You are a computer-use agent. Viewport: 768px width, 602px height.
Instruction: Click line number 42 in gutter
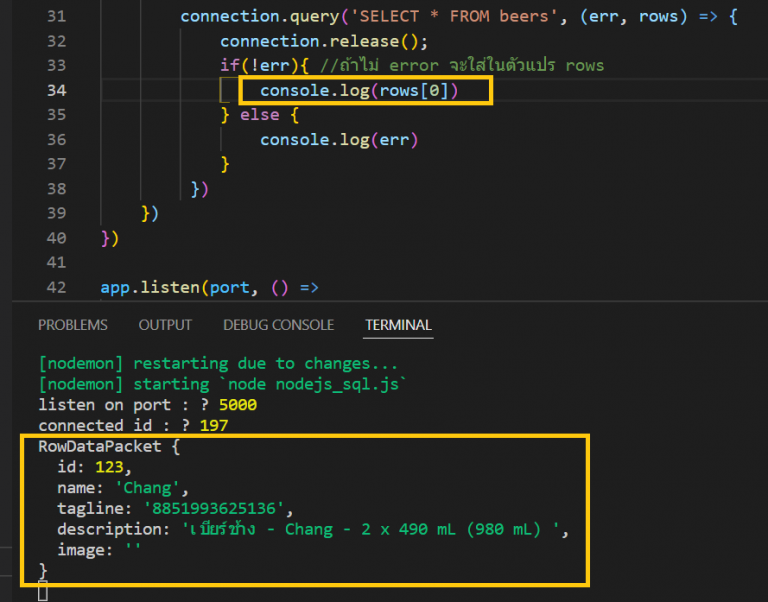56,288
